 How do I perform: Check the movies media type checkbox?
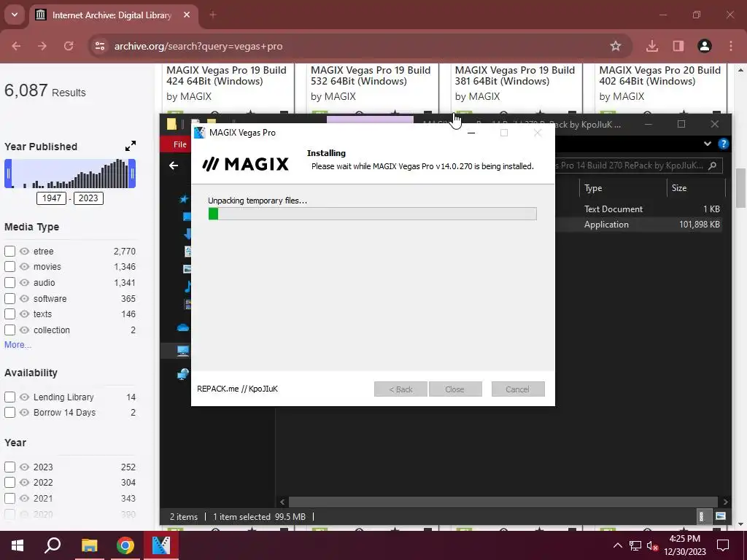(9, 267)
